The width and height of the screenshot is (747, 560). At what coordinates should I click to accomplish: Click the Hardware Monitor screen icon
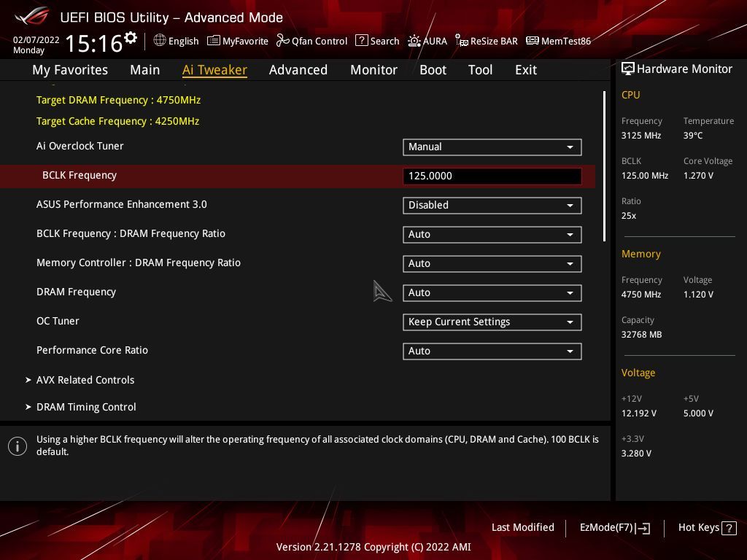pos(628,69)
